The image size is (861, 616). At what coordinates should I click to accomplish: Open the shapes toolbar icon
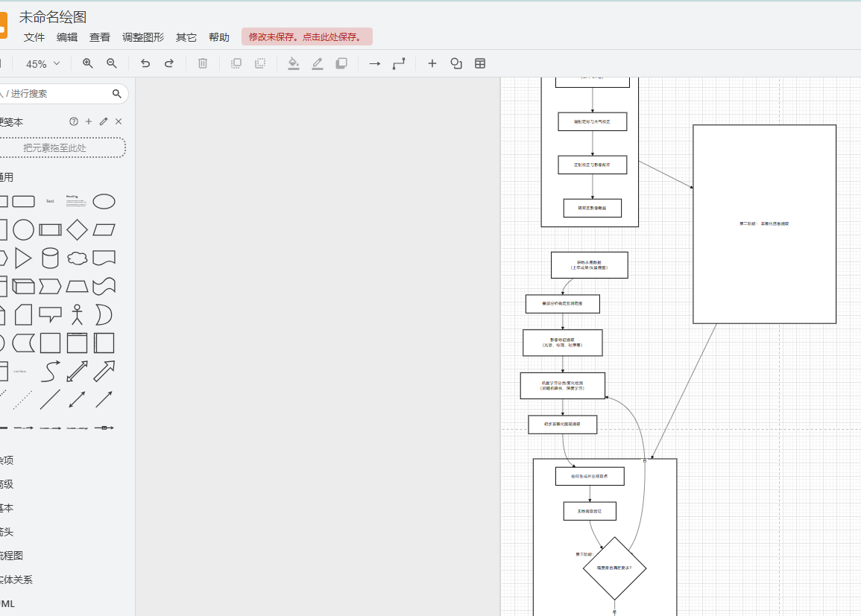455,63
